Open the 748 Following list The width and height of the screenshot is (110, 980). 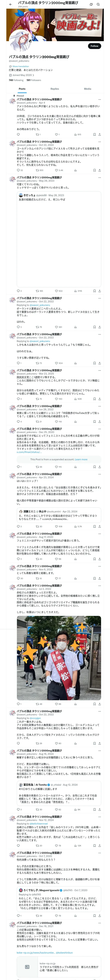(x=16, y=80)
